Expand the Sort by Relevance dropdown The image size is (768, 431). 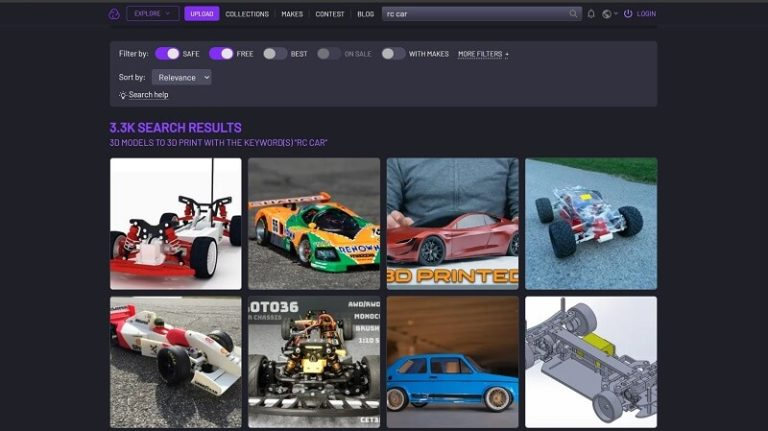pyautogui.click(x=182, y=77)
